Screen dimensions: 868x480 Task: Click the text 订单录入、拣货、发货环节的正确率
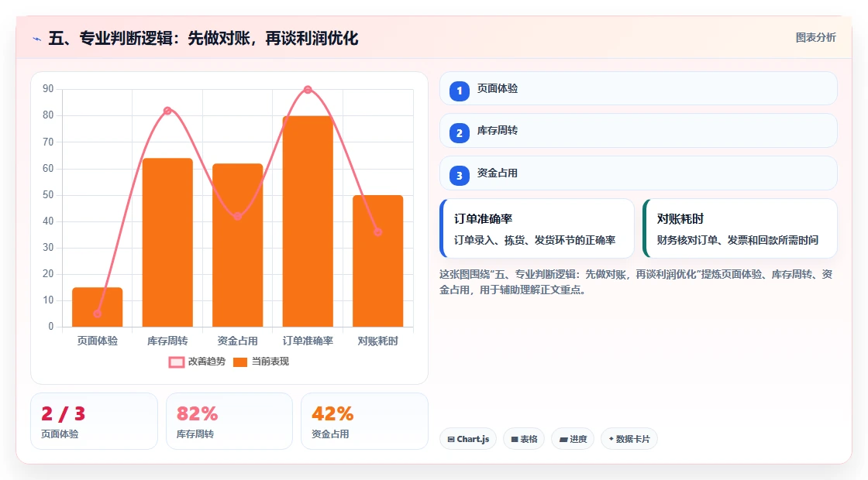(x=535, y=240)
